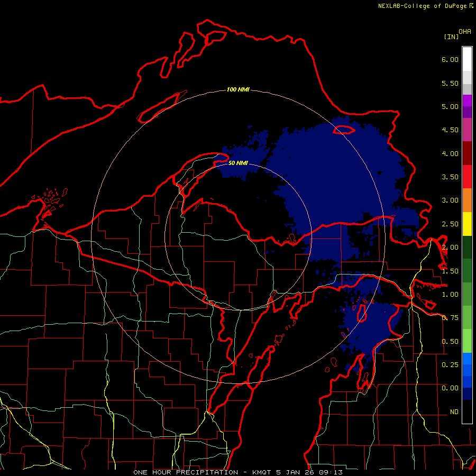Click the [IN] units label
The height and width of the screenshot is (476, 476).
click(x=451, y=36)
